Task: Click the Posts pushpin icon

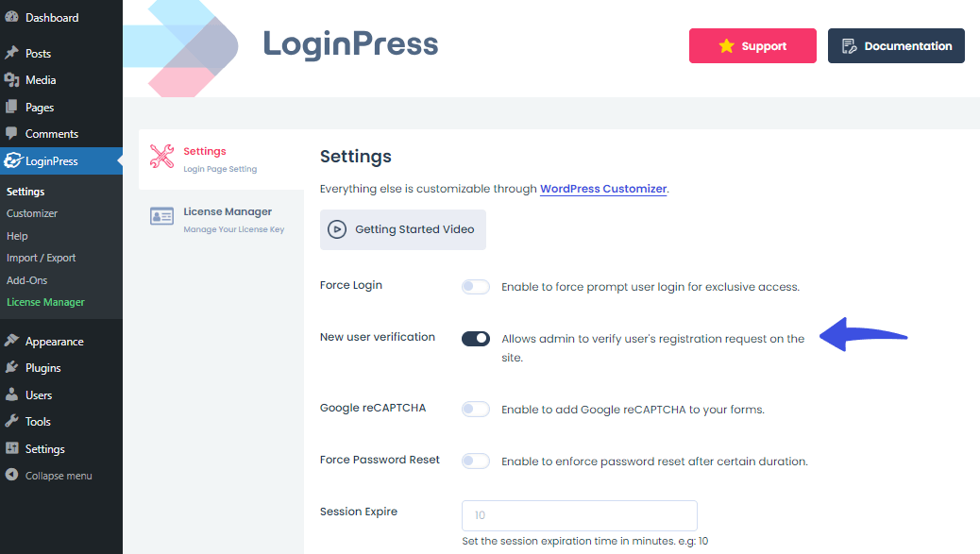Action: pyautogui.click(x=12, y=53)
